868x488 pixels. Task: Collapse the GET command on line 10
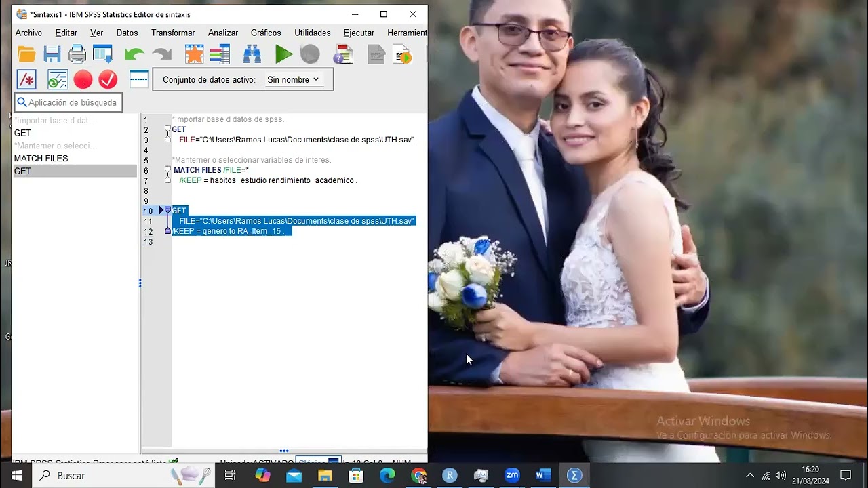[x=167, y=210]
